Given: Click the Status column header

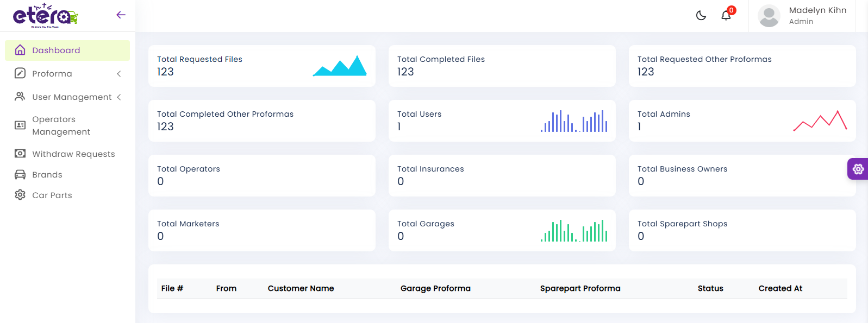Looking at the screenshot, I should (x=710, y=288).
